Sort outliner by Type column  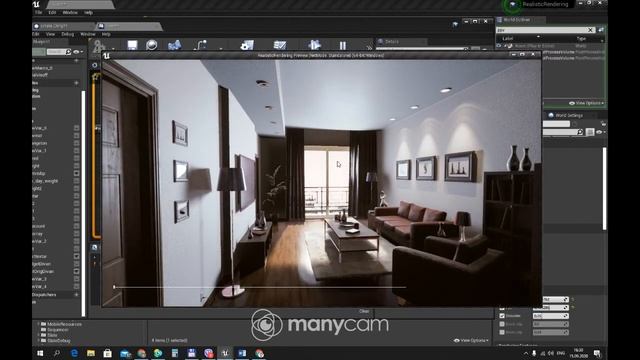pyautogui.click(x=581, y=38)
